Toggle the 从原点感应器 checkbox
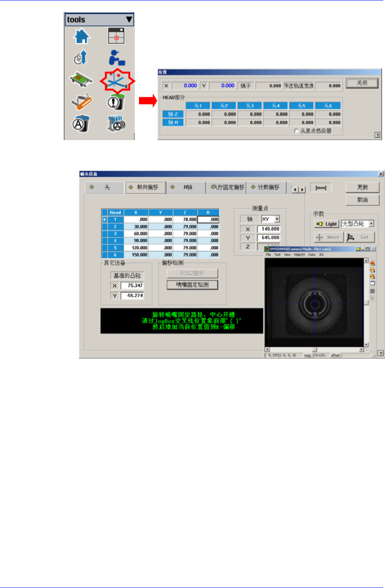This screenshot has height=588, width=385. (x=296, y=131)
